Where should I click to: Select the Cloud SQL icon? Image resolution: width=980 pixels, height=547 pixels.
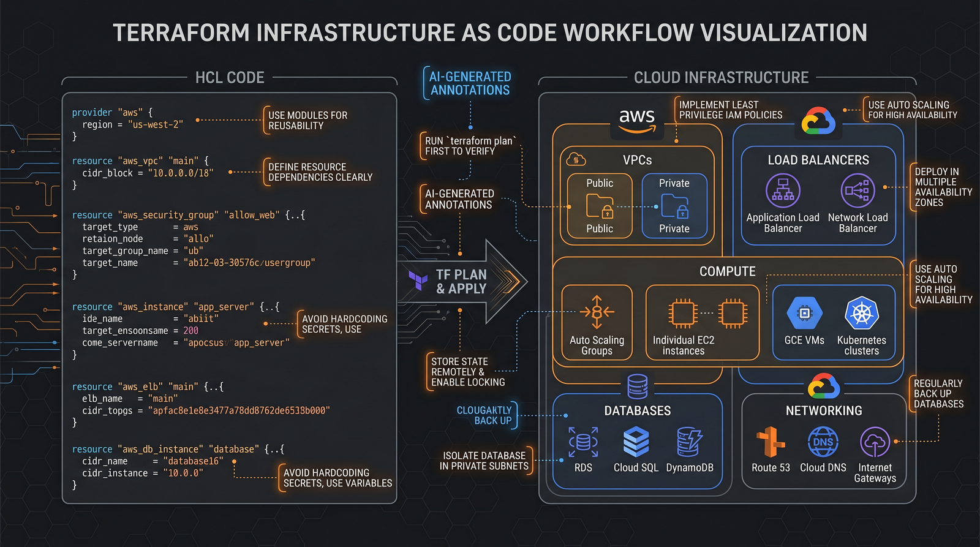pyautogui.click(x=636, y=442)
